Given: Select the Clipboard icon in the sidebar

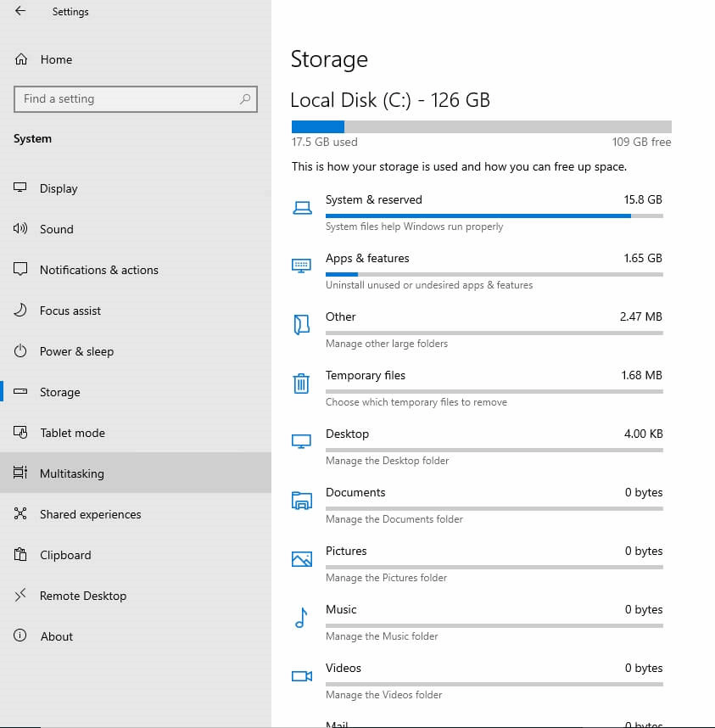Looking at the screenshot, I should point(19,555).
